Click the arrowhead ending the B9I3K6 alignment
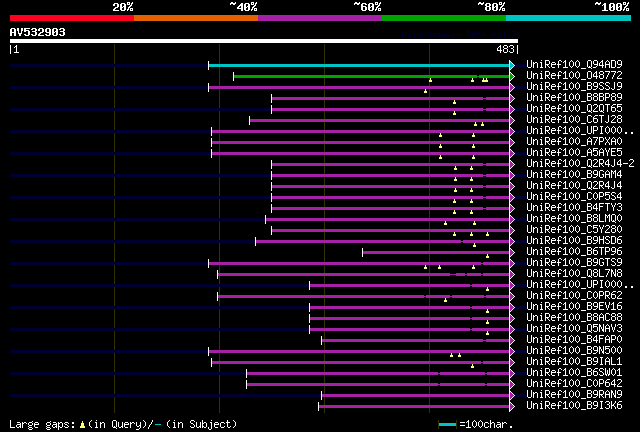640x432 pixels. point(512,406)
